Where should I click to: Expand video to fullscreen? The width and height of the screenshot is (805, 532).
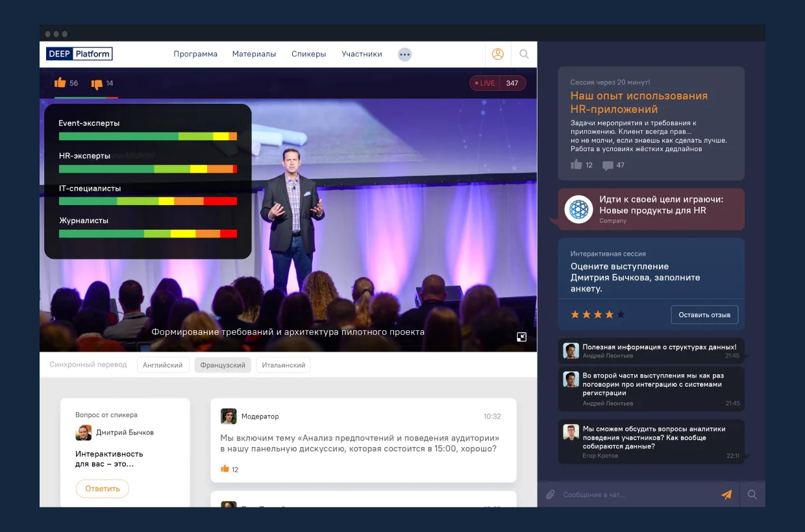point(521,337)
